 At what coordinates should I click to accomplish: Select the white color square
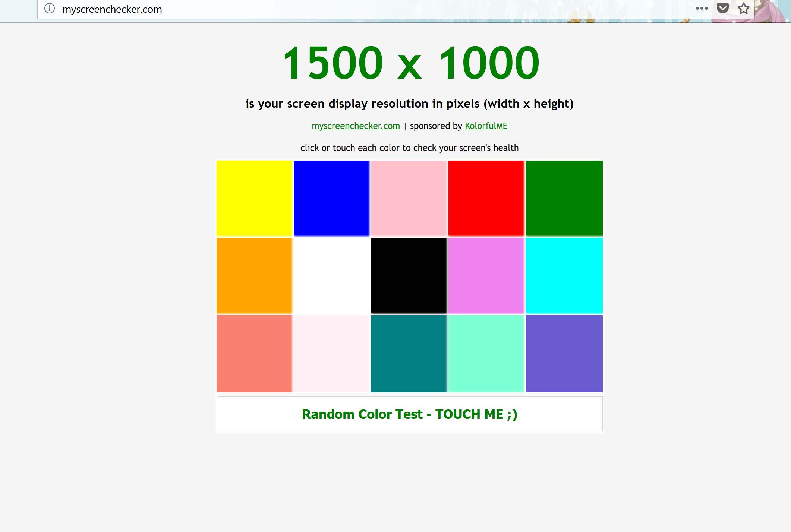click(331, 276)
